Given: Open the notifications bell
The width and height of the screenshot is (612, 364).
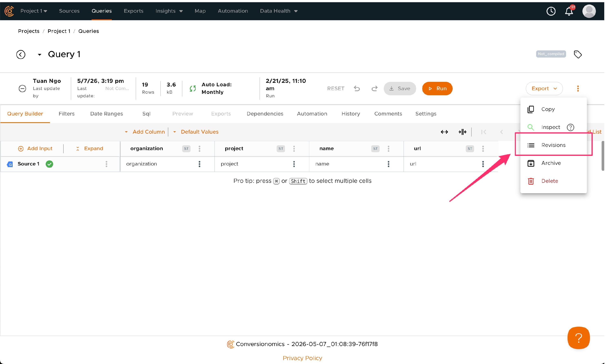Looking at the screenshot, I should click(x=569, y=11).
